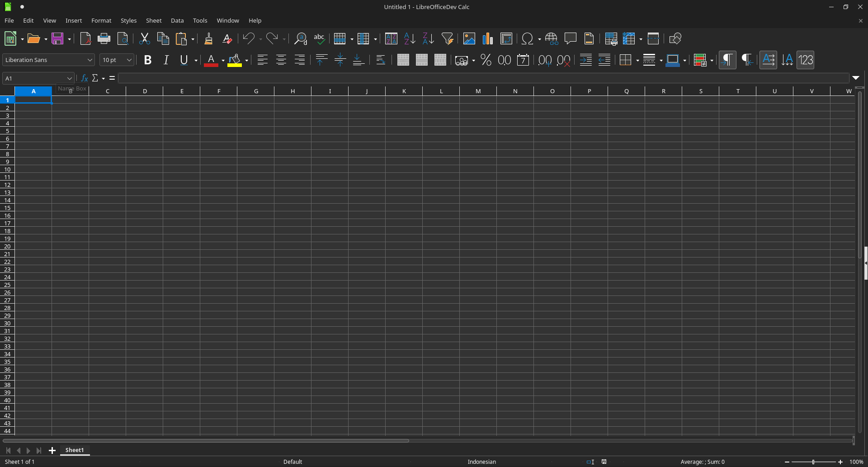Toggle Bold formatting

tap(147, 60)
